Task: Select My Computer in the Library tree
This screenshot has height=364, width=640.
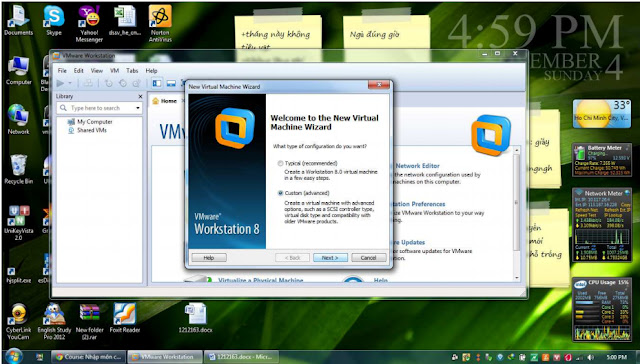Action: click(95, 122)
